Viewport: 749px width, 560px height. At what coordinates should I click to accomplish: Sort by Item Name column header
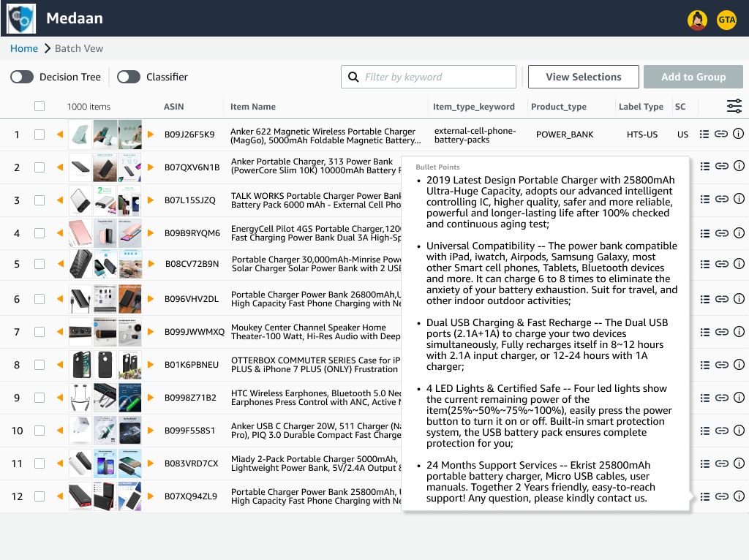point(252,107)
